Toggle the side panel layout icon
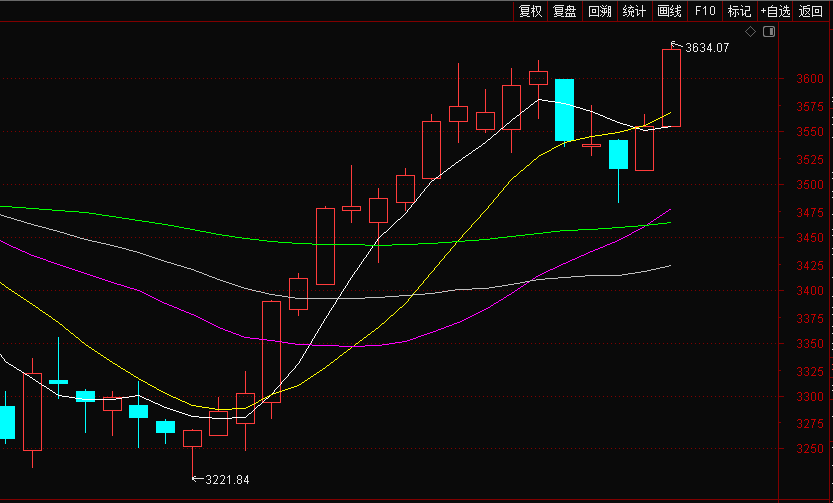 pos(769,32)
